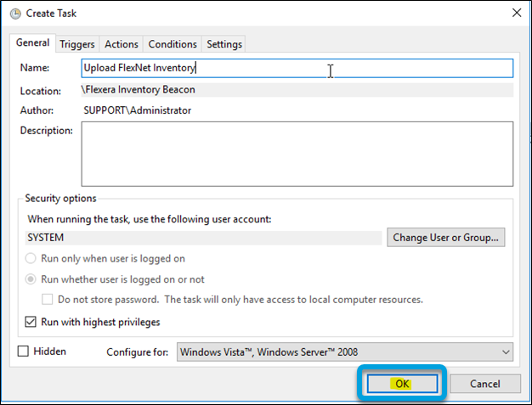Enable the Hidden checkbox
The image size is (532, 405).
23,352
